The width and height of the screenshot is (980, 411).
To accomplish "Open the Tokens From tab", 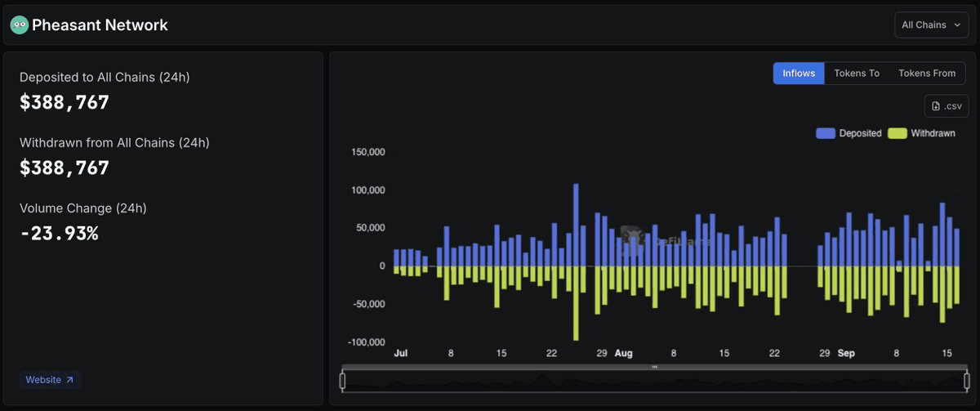I will pos(926,74).
